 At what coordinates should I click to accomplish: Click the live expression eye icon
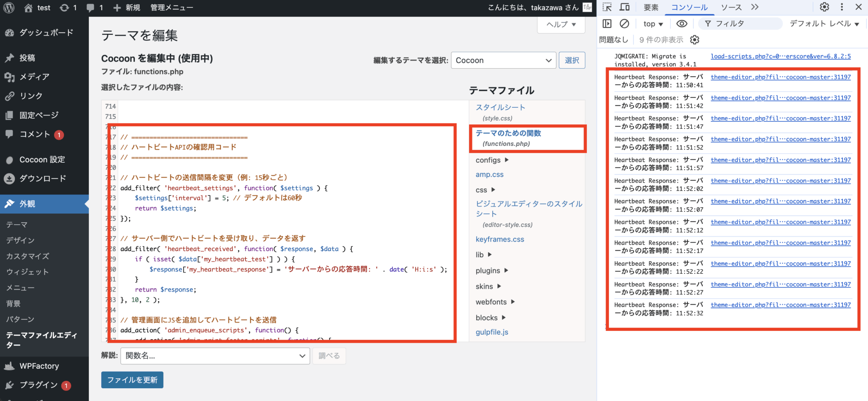click(x=682, y=24)
